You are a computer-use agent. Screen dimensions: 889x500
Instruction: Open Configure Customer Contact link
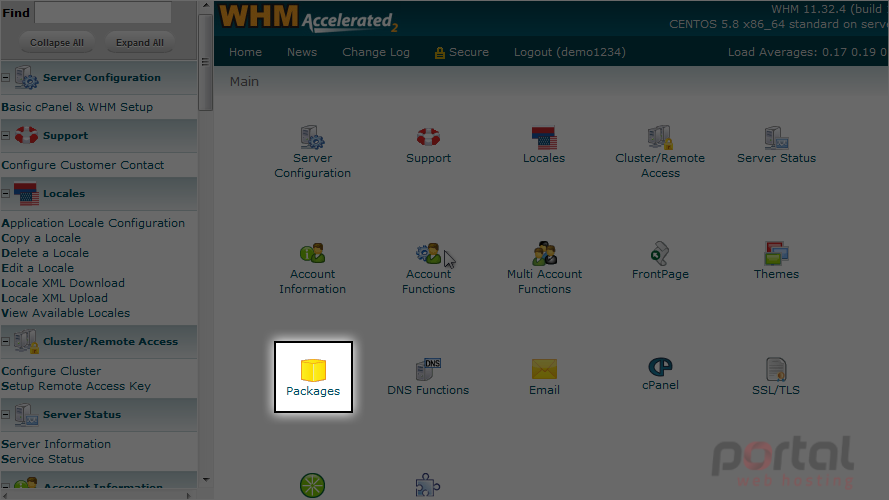click(x=83, y=165)
